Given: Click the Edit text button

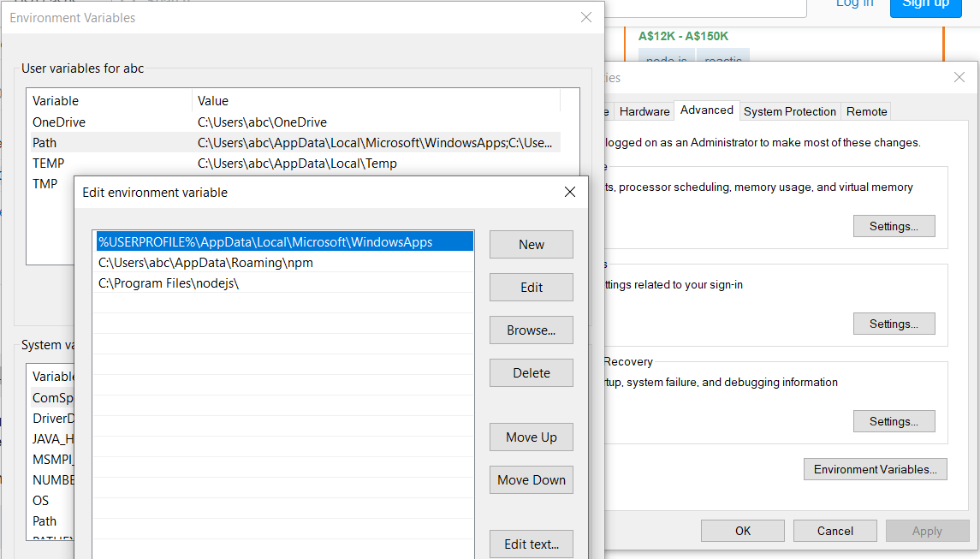Looking at the screenshot, I should [x=531, y=544].
